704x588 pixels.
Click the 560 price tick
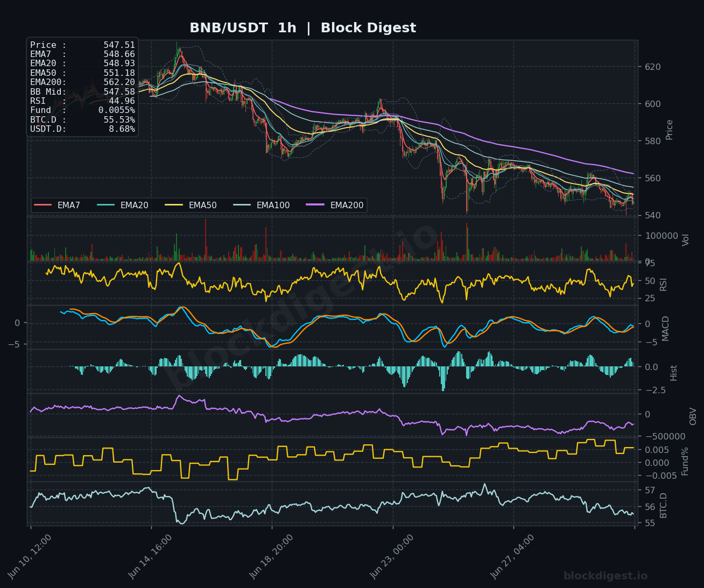[652, 179]
